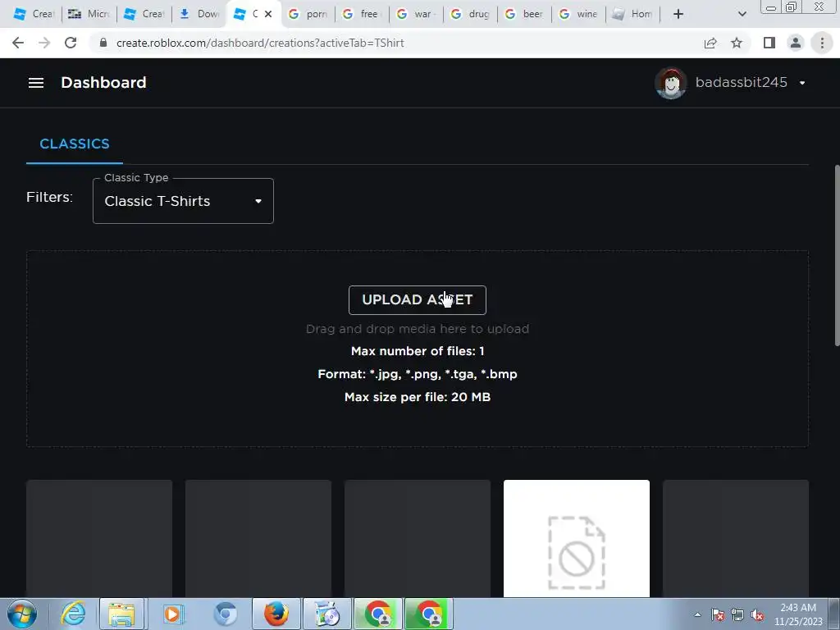Click the muted volume tray icon
Screen dimensions: 840x630
pyautogui.click(x=757, y=614)
